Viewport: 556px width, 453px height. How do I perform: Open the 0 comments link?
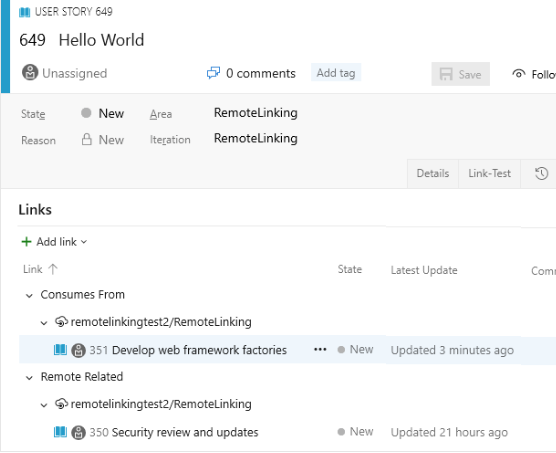tap(261, 73)
